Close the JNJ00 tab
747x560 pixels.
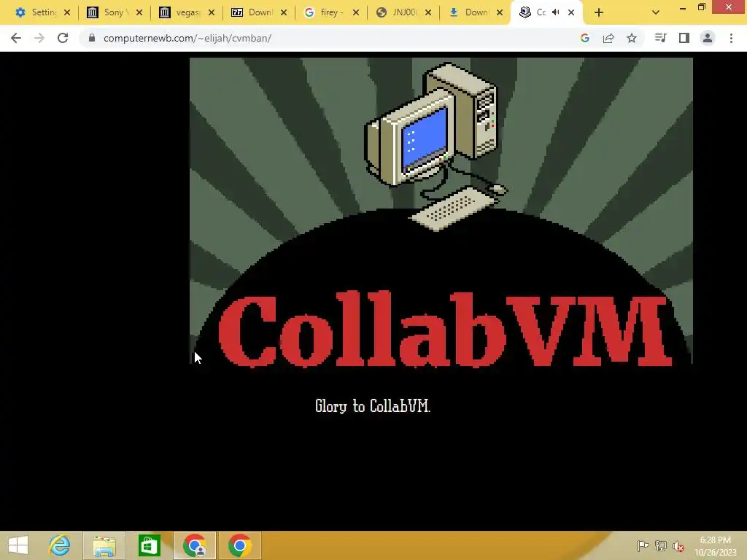pyautogui.click(x=428, y=13)
